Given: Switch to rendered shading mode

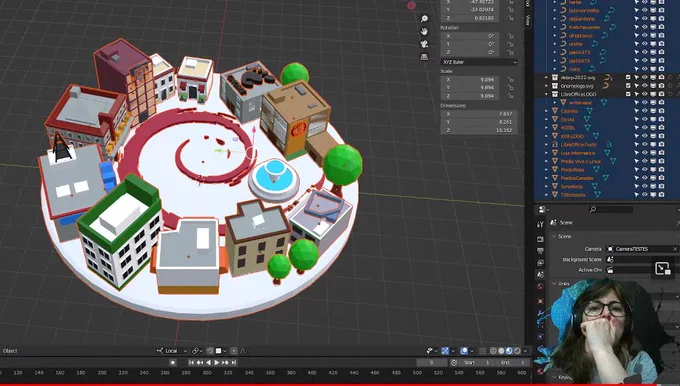Looking at the screenshot, I should 517,351.
